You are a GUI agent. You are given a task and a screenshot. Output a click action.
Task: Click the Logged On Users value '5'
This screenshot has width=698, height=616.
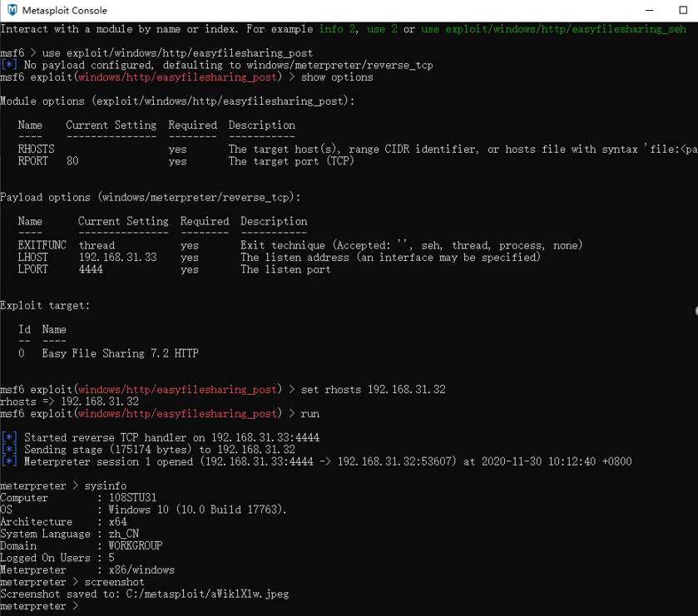(x=111, y=558)
